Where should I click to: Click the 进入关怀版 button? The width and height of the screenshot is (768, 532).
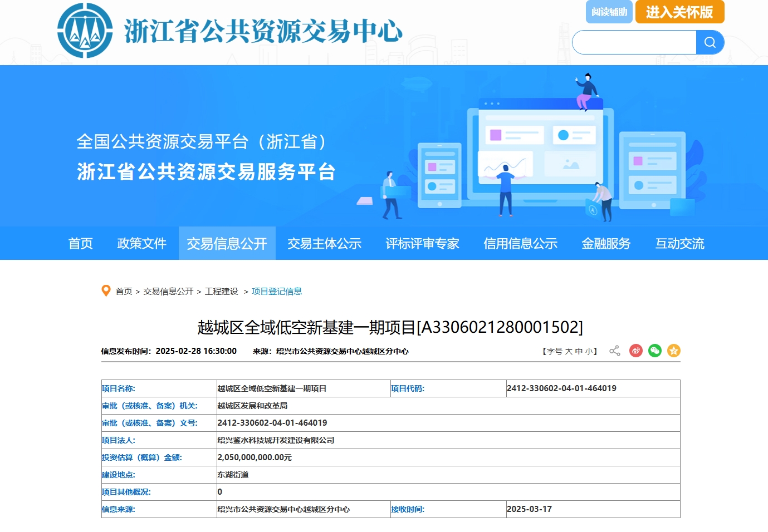[679, 12]
